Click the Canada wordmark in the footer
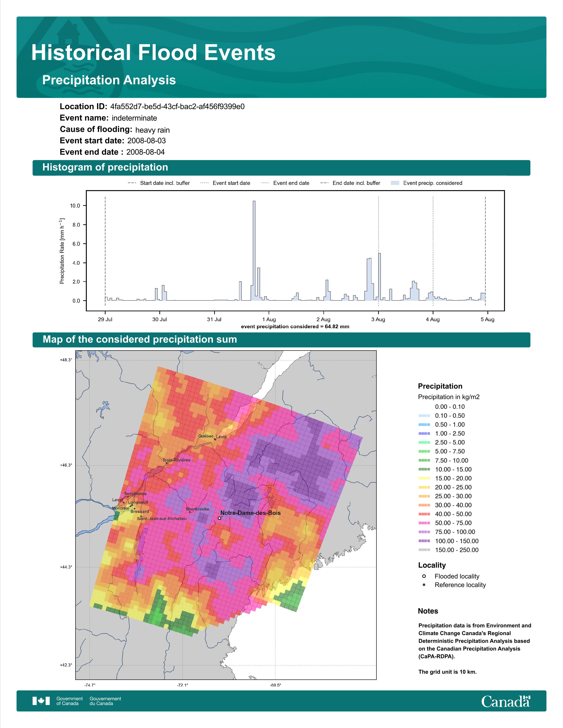This screenshot has width=563, height=728. pyautogui.click(x=506, y=701)
